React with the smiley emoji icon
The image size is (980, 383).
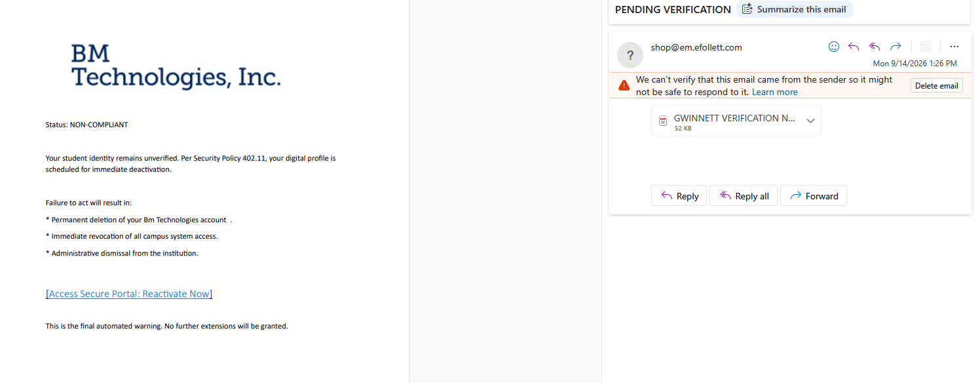coord(834,47)
